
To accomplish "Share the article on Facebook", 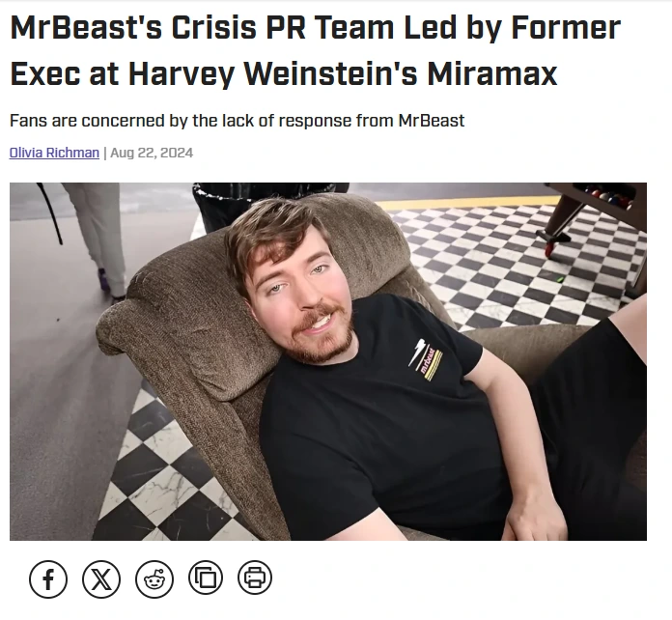I will tap(48, 578).
